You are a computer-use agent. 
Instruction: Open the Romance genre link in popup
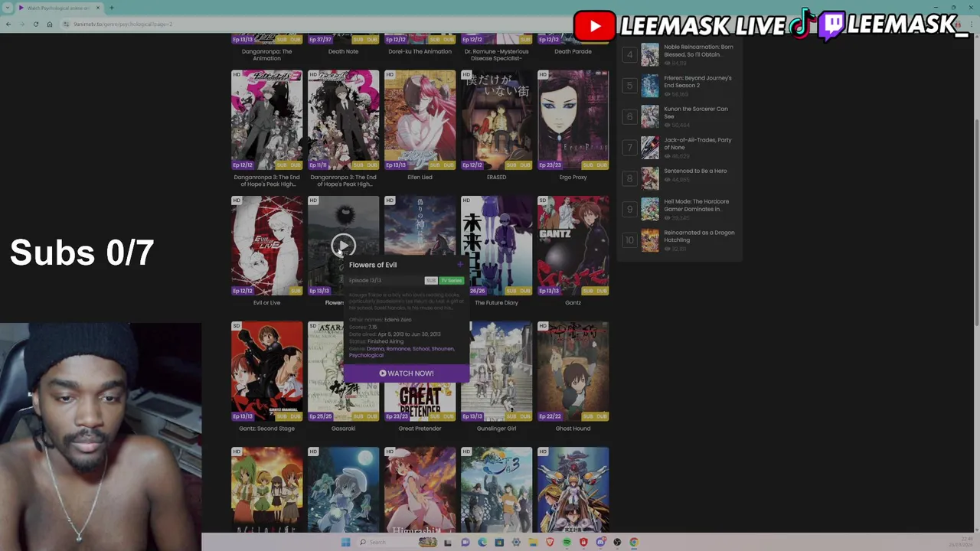(x=398, y=349)
